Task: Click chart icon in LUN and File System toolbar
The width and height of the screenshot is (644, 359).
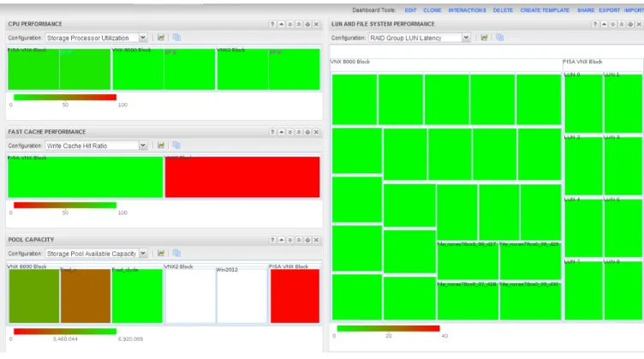Action: coord(484,38)
